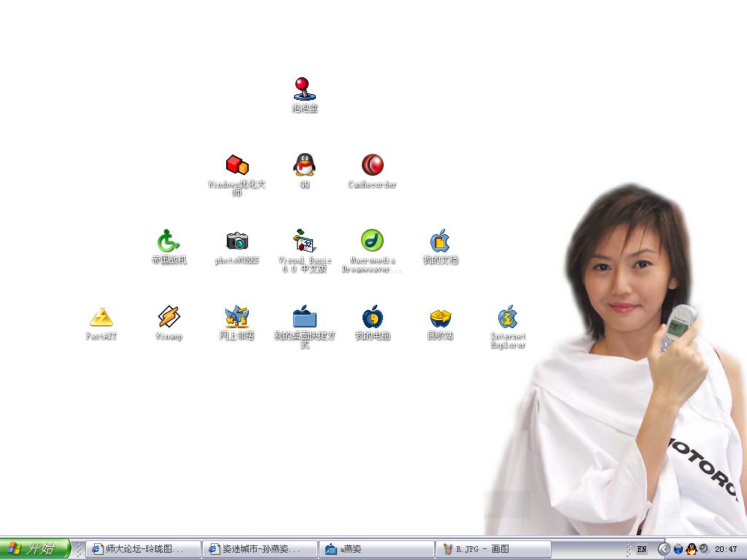Image resolution: width=747 pixels, height=560 pixels.
Task: Open the 回收站 recycle bin
Action: [440, 317]
